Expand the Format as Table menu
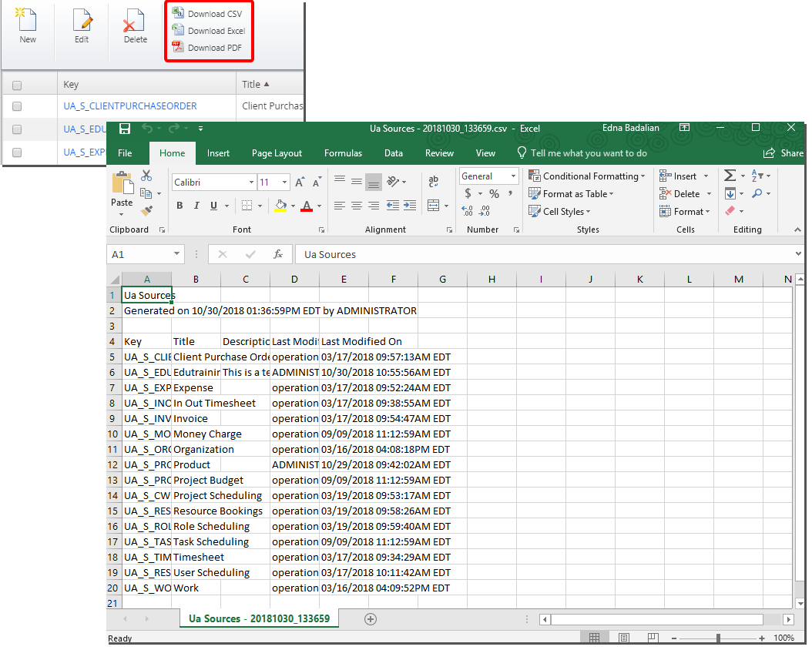Screen dimensions: 812x650 pos(571,193)
